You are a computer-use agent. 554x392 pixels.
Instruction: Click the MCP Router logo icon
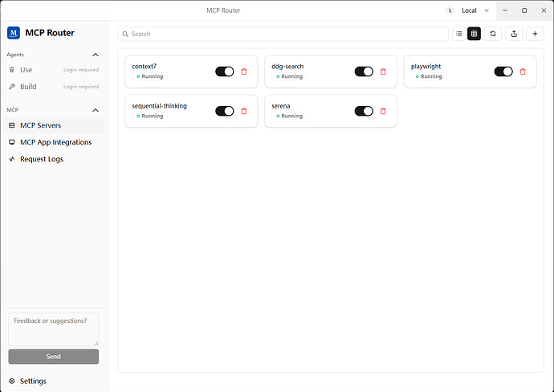[14, 33]
